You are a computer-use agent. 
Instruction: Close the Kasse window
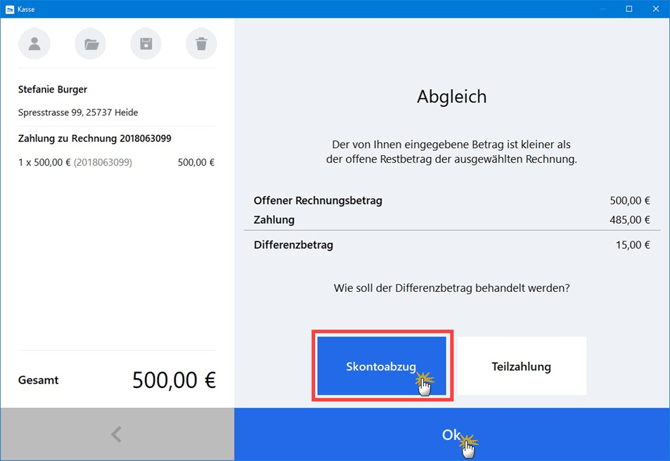[x=655, y=9]
